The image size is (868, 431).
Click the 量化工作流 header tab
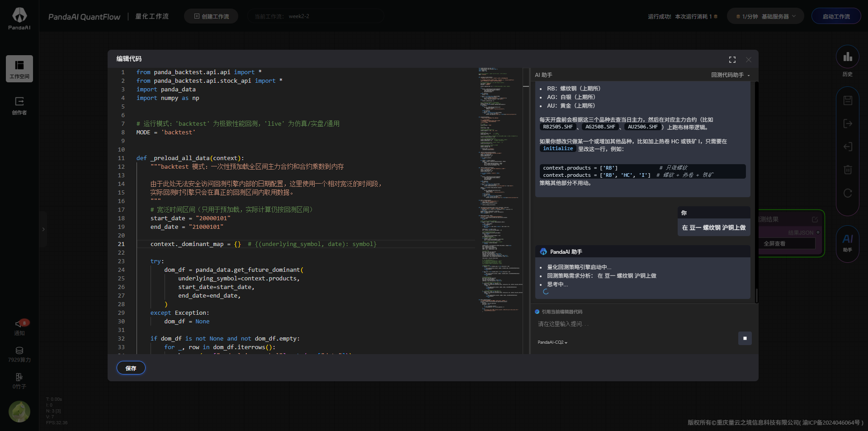tap(152, 16)
